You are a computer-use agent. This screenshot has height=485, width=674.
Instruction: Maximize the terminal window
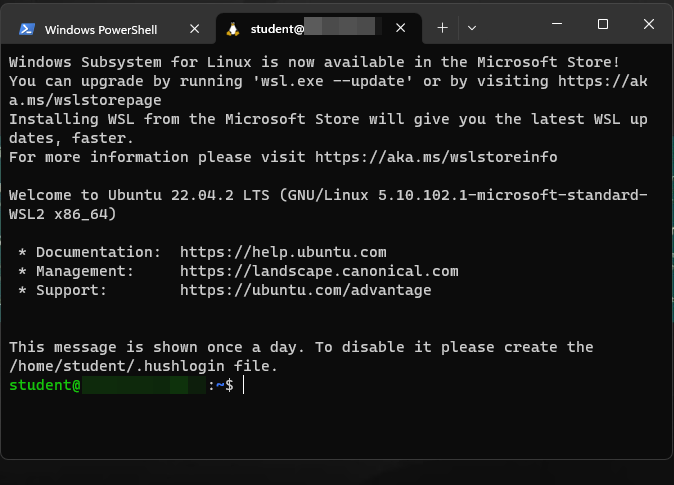pos(603,24)
